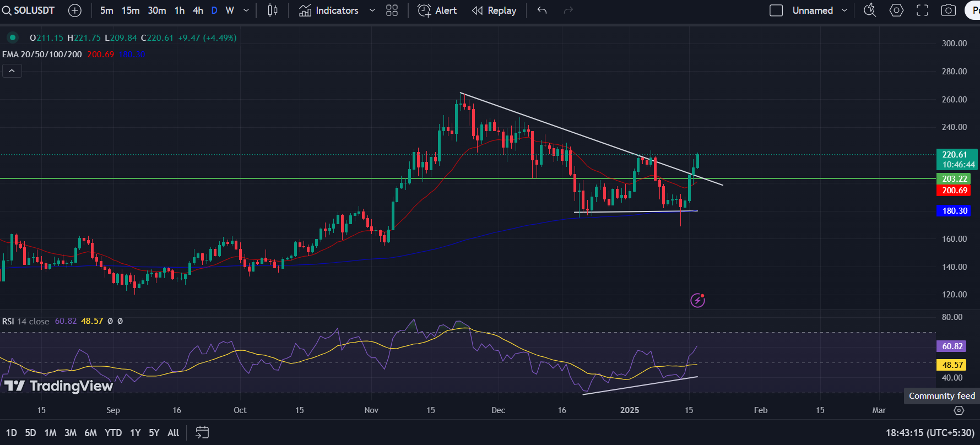Set date range to 5D
This screenshot has height=445, width=980.
point(31,433)
